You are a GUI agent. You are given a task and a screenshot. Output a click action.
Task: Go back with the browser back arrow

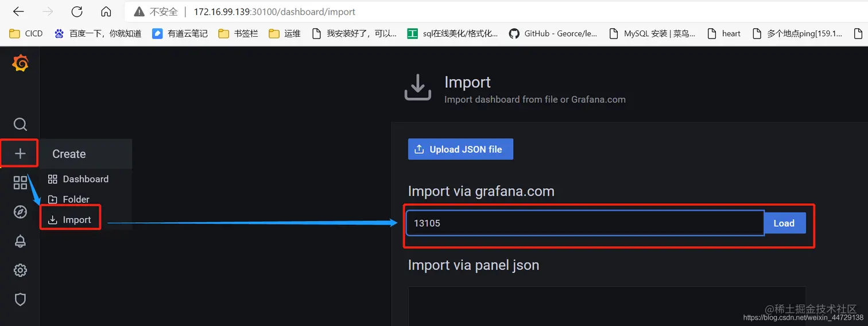[18, 11]
